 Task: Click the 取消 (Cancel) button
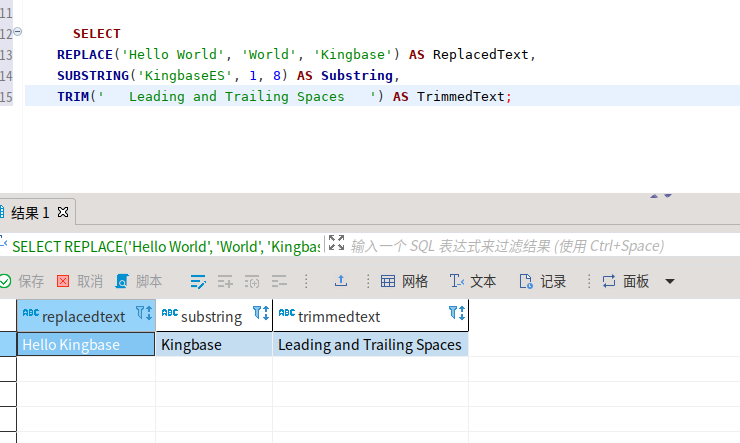point(80,281)
